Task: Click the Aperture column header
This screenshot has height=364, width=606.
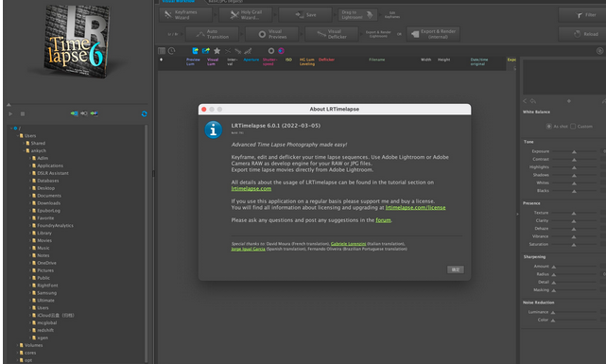Action: pos(251,60)
